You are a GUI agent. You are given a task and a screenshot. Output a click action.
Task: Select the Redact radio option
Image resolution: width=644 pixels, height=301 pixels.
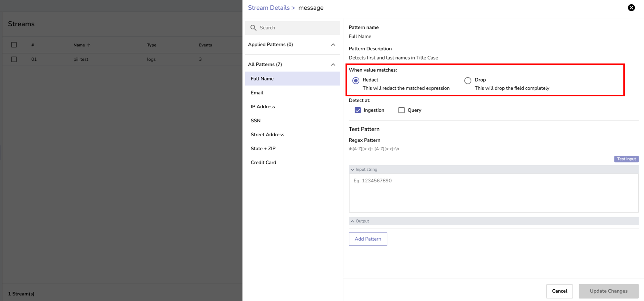[x=356, y=81]
